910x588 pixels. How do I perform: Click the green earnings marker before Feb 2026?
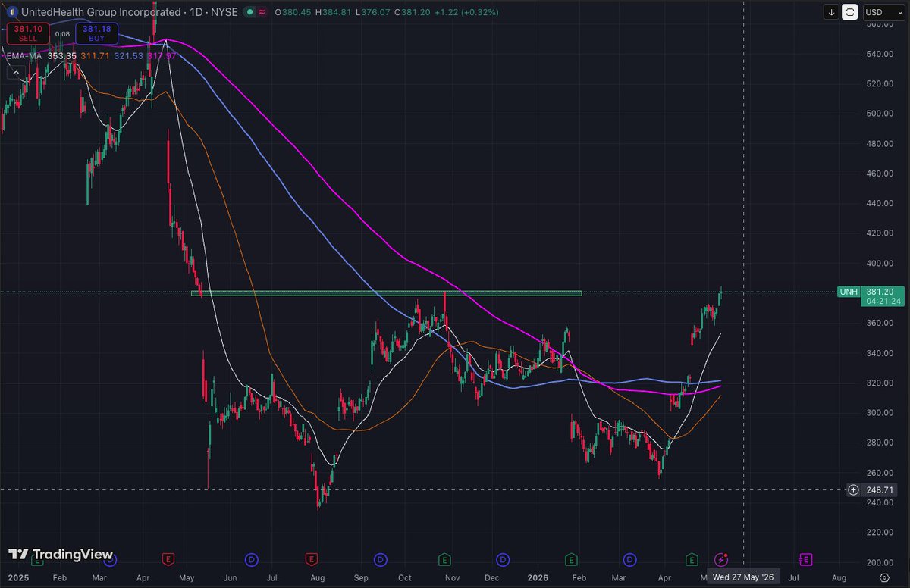pyautogui.click(x=570, y=560)
